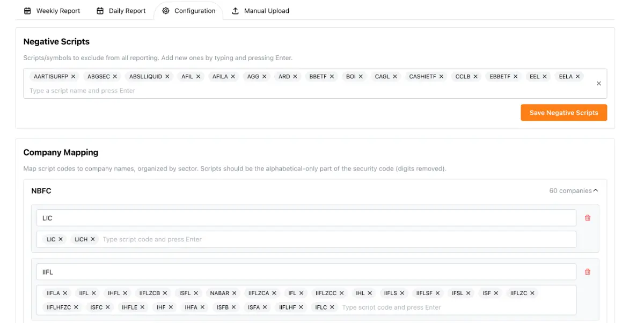Delete the IIFL company mapping
The height and width of the screenshot is (323, 644).
coord(587,272)
